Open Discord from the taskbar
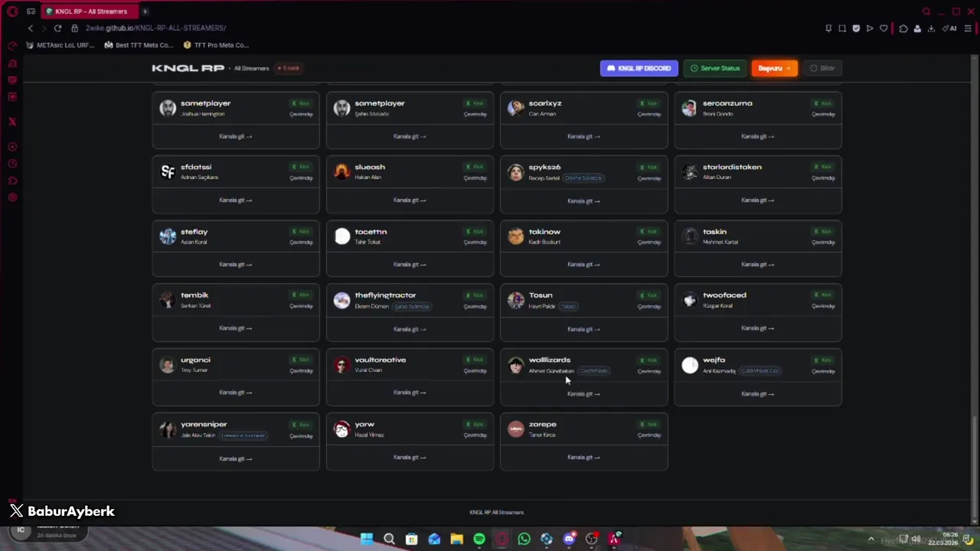980x551 pixels. point(569,539)
